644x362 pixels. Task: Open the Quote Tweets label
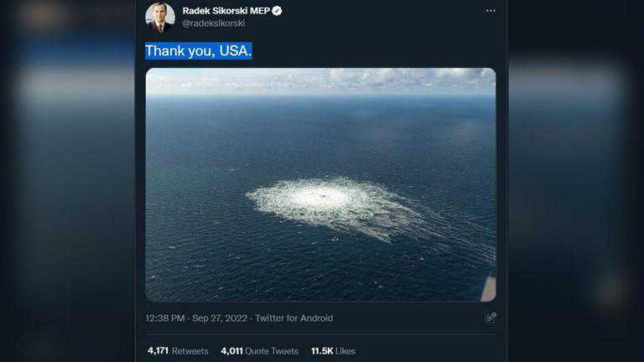(x=274, y=351)
